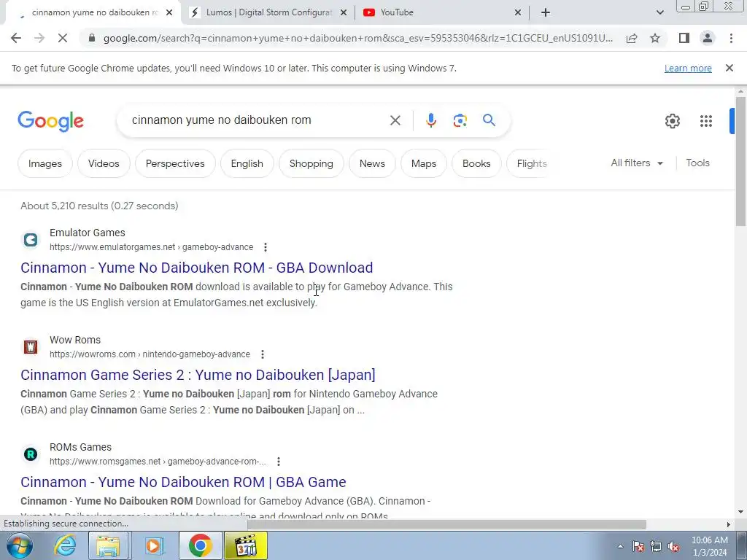Click the blue magnifier search button
Viewport: 747px width, 560px height.
pyautogui.click(x=489, y=120)
